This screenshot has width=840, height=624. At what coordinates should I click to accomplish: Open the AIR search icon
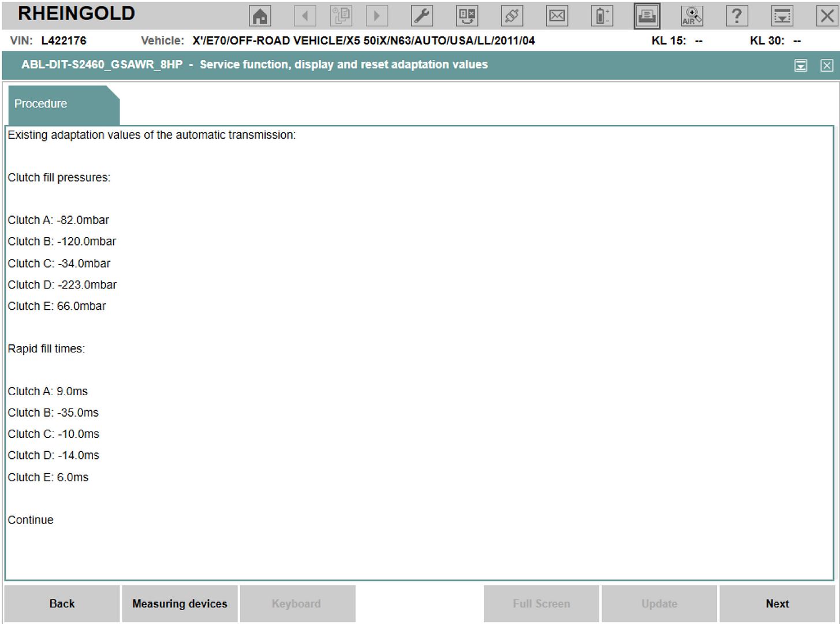click(692, 16)
